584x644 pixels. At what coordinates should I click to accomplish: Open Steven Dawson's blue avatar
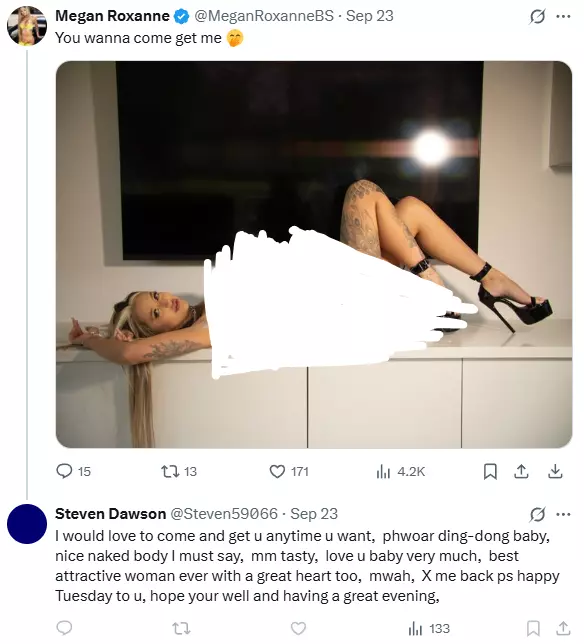tap(27, 524)
